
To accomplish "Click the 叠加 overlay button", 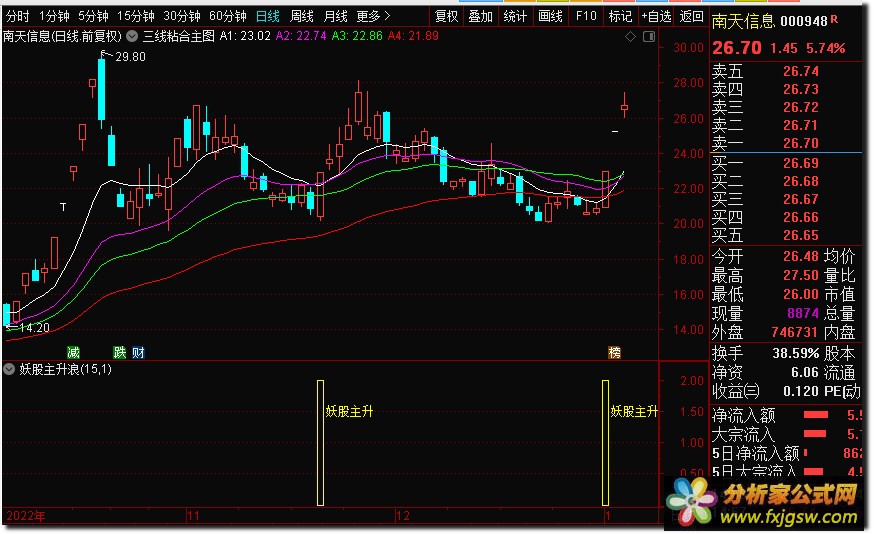I will 480,16.
